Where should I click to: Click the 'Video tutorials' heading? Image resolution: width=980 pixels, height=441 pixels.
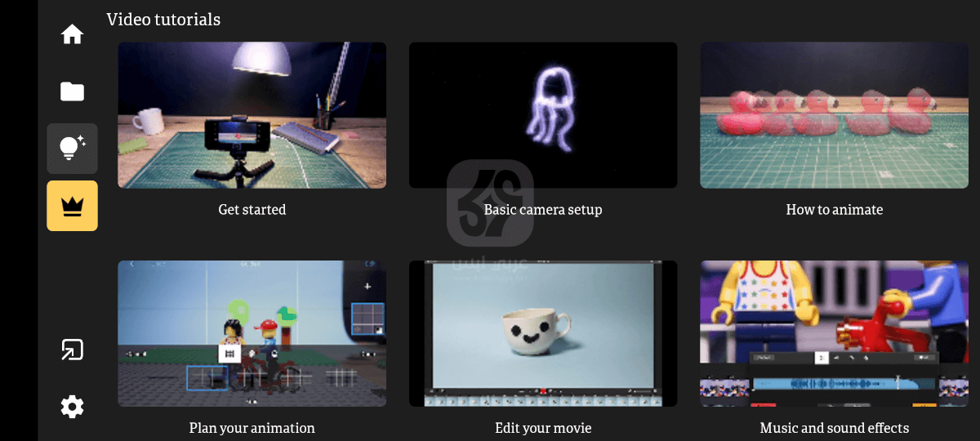[x=163, y=19]
